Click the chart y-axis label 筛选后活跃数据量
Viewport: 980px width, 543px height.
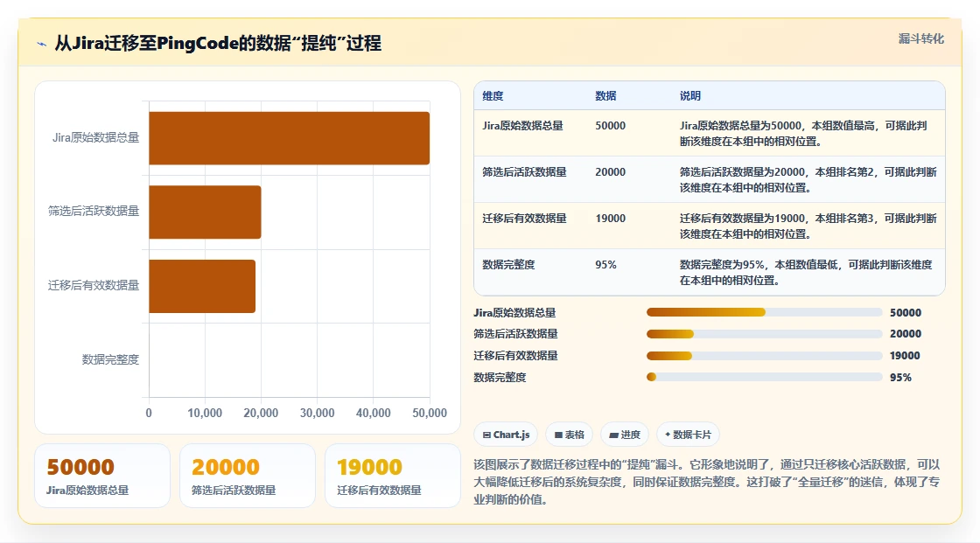(94, 212)
